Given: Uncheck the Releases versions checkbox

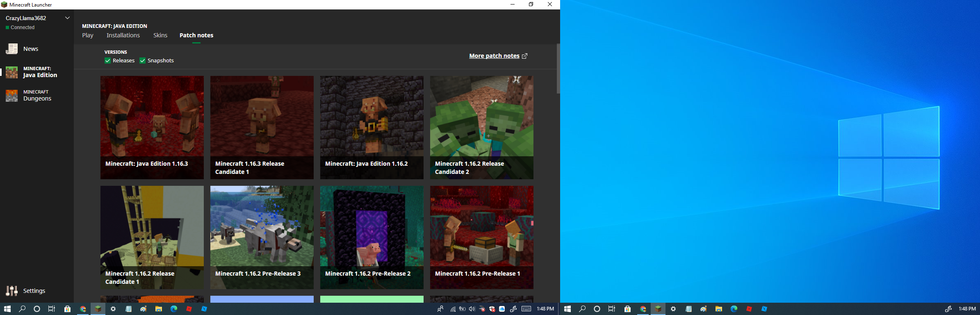Looking at the screenshot, I should 108,61.
